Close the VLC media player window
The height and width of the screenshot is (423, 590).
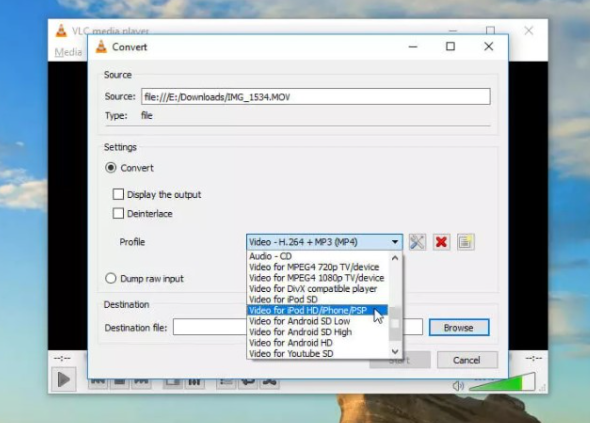[529, 30]
